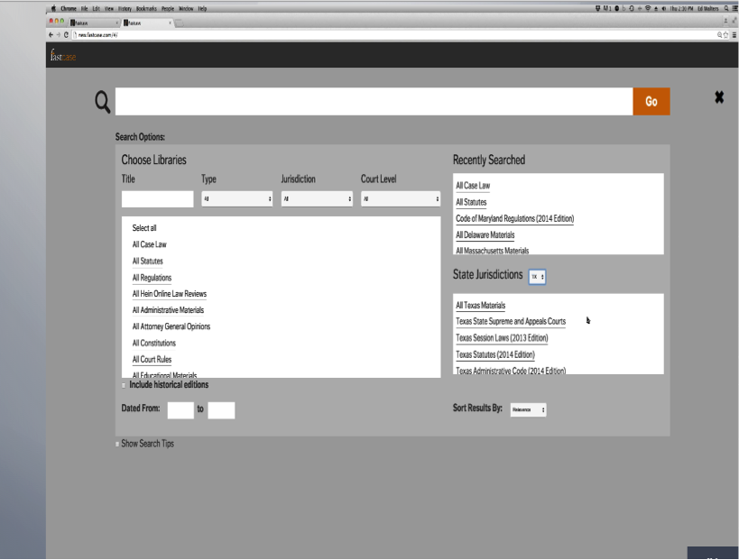Open the File menu

[x=84, y=8]
